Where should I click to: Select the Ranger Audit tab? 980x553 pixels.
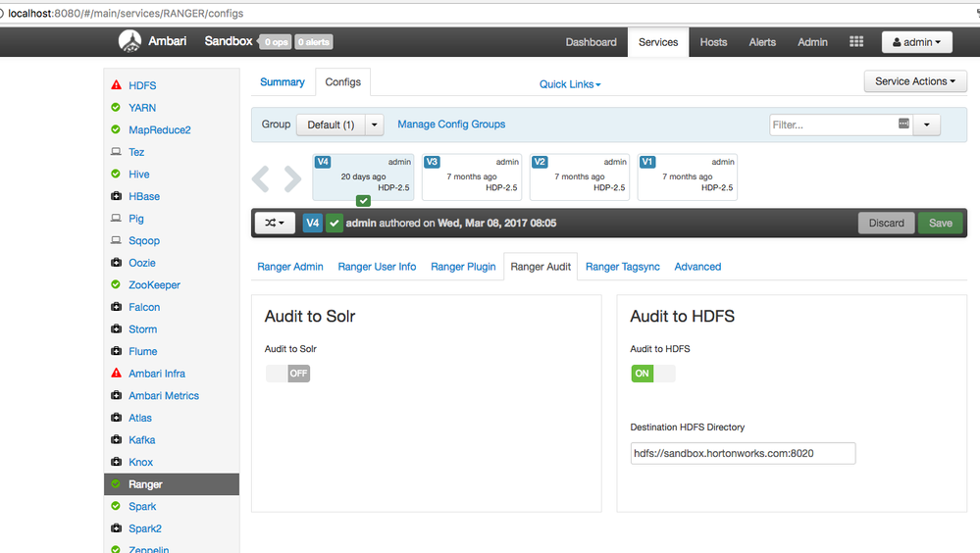click(x=541, y=267)
